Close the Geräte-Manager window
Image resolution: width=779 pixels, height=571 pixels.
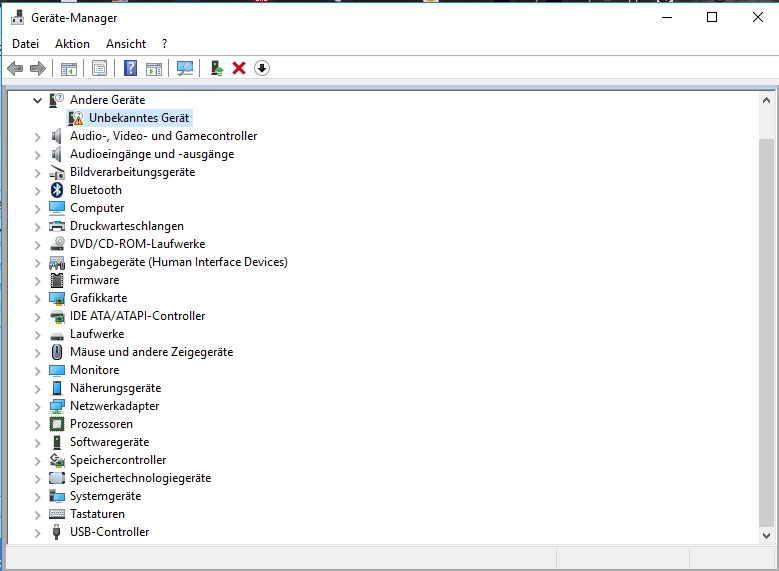[x=758, y=17]
